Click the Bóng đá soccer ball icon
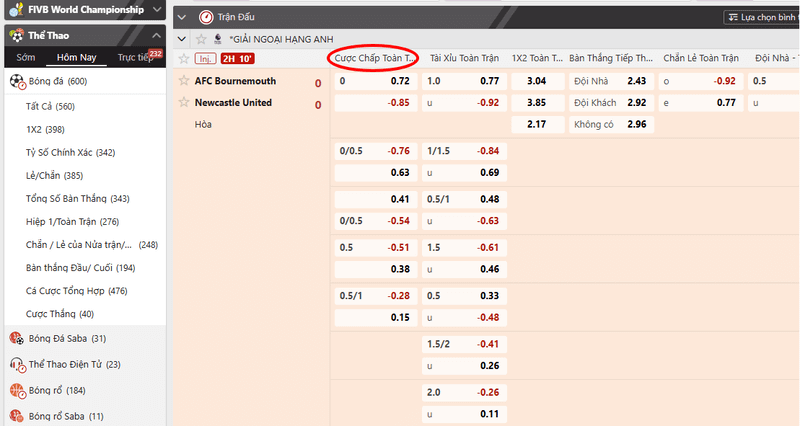This screenshot has height=426, width=800. point(17,81)
